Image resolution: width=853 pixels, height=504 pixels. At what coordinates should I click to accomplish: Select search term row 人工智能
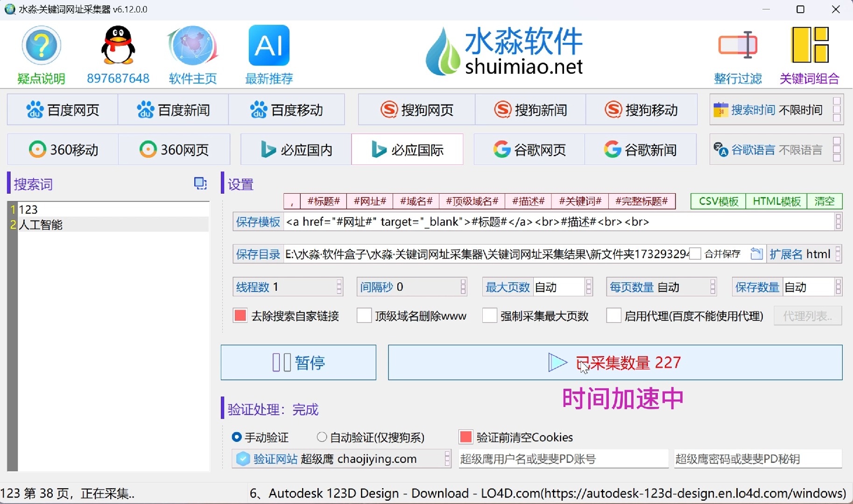pyautogui.click(x=113, y=224)
